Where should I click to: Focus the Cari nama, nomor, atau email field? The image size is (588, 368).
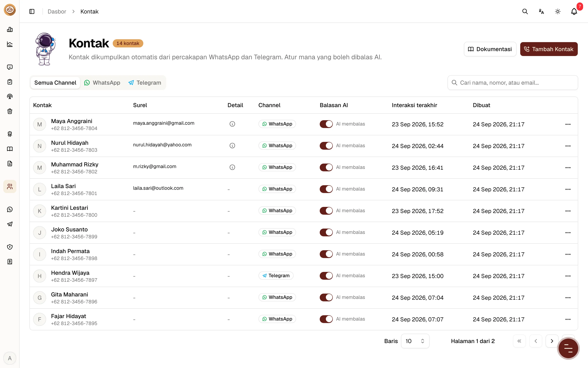tap(512, 83)
